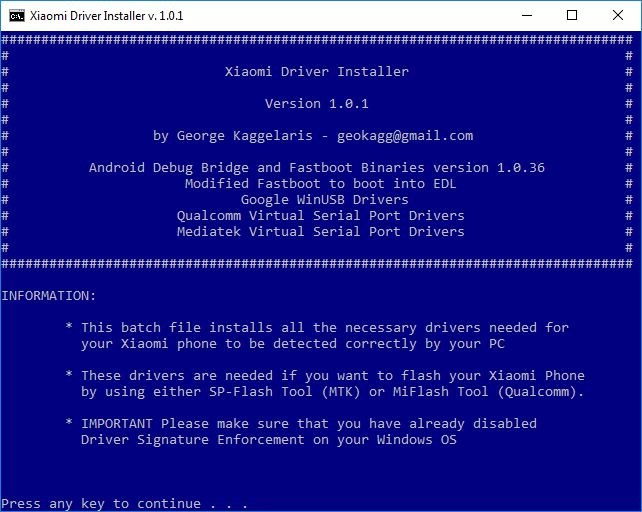
Task: Click the line 'your Xiaomi phone to be detected correctly'
Action: pyautogui.click(x=292, y=344)
